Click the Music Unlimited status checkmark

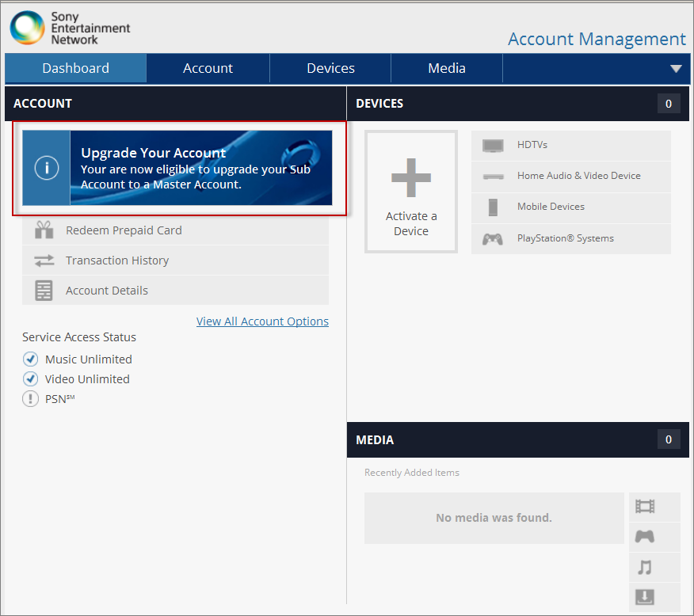31,359
